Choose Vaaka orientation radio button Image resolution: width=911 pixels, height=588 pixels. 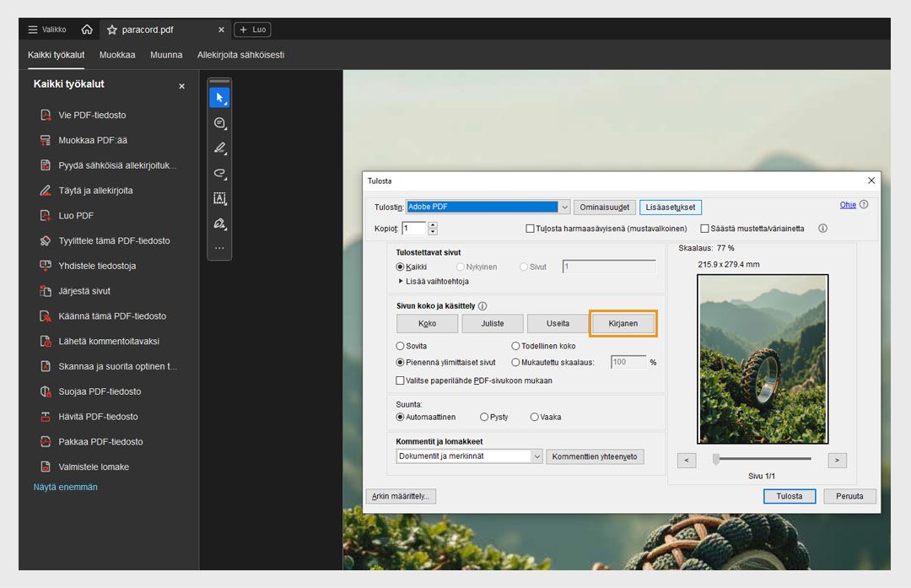tap(535, 417)
